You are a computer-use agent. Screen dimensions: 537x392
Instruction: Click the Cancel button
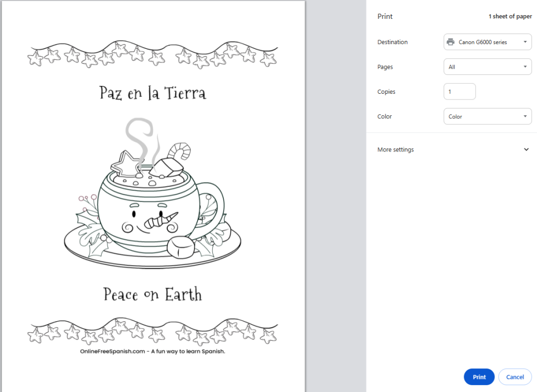click(514, 377)
